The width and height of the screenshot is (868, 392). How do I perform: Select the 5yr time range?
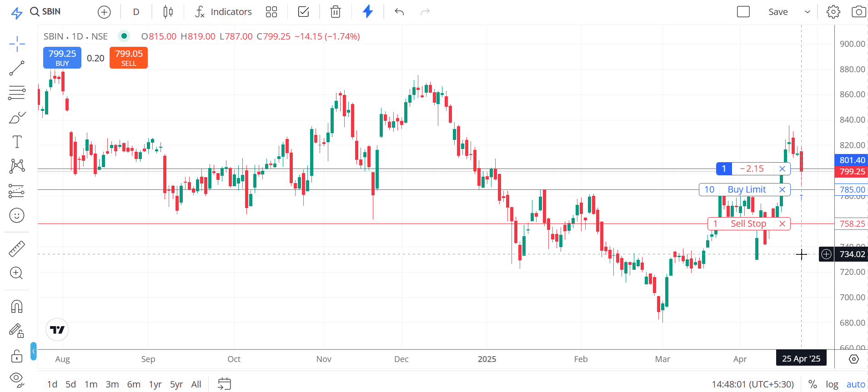coord(176,384)
